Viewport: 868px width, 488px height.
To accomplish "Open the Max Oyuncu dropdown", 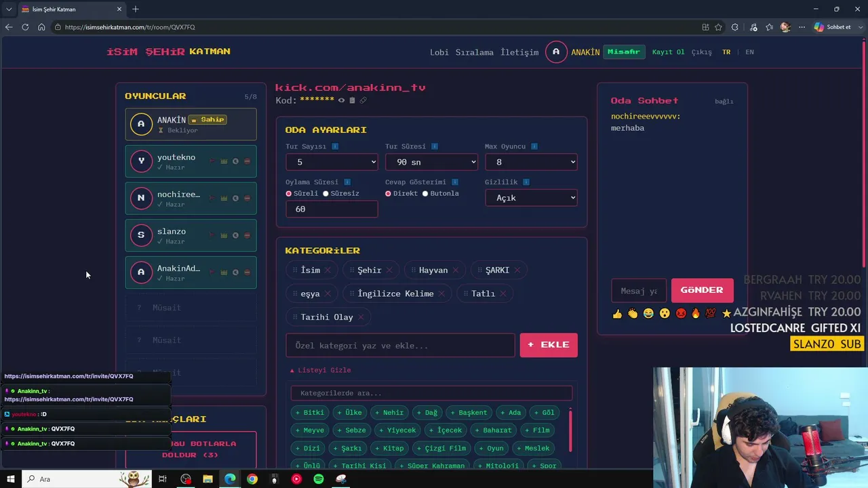I will [531, 162].
